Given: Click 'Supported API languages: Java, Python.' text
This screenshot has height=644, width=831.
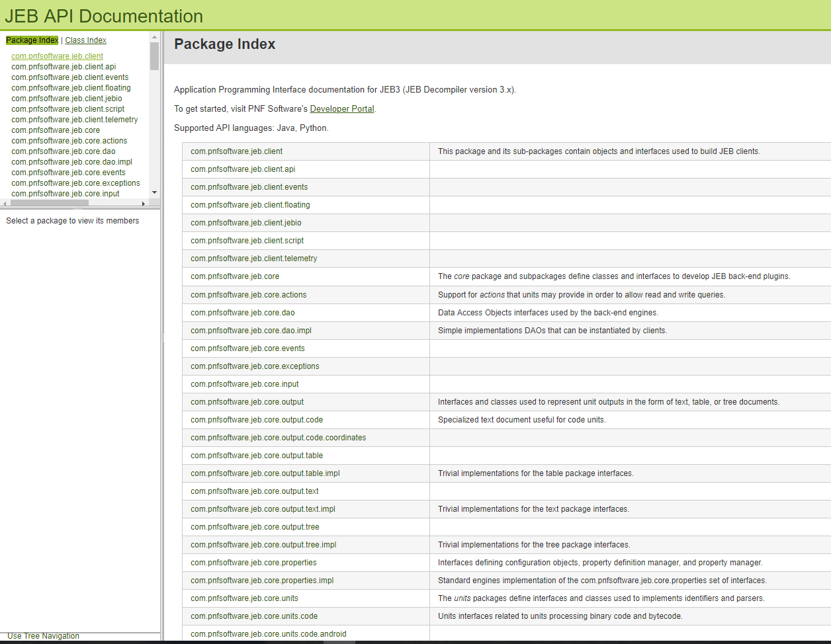Looking at the screenshot, I should coord(251,128).
